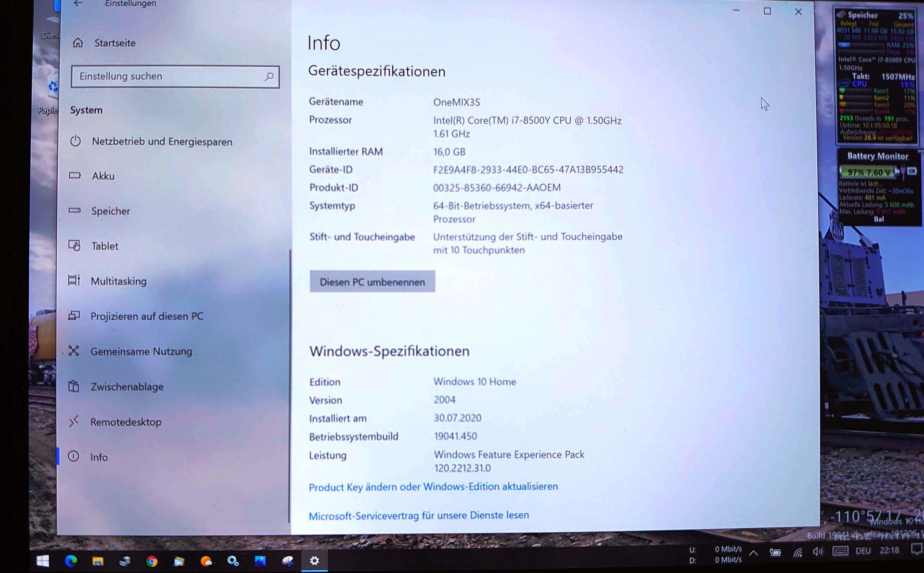
Task: Click the info circle icon in sidebar
Action: coord(73,456)
